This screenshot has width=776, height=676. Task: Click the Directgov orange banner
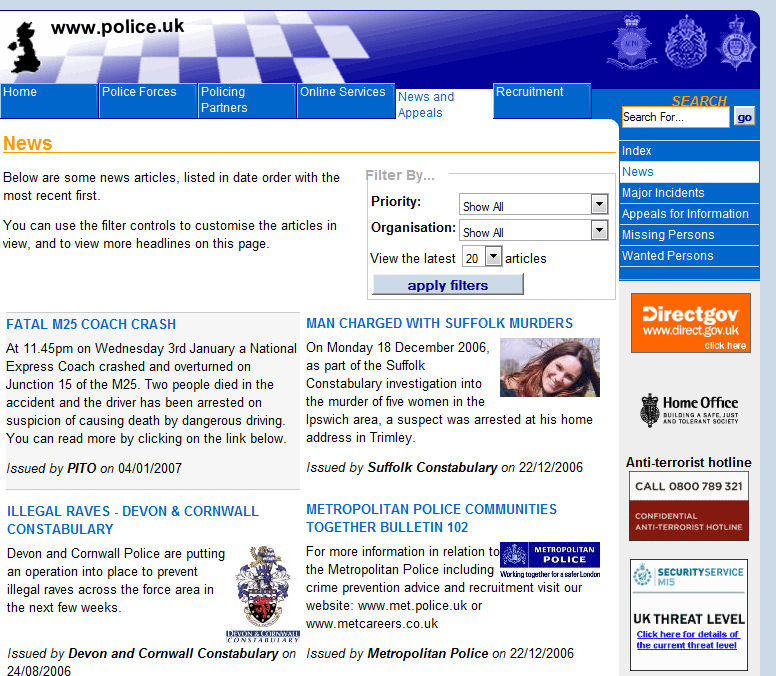click(x=690, y=323)
